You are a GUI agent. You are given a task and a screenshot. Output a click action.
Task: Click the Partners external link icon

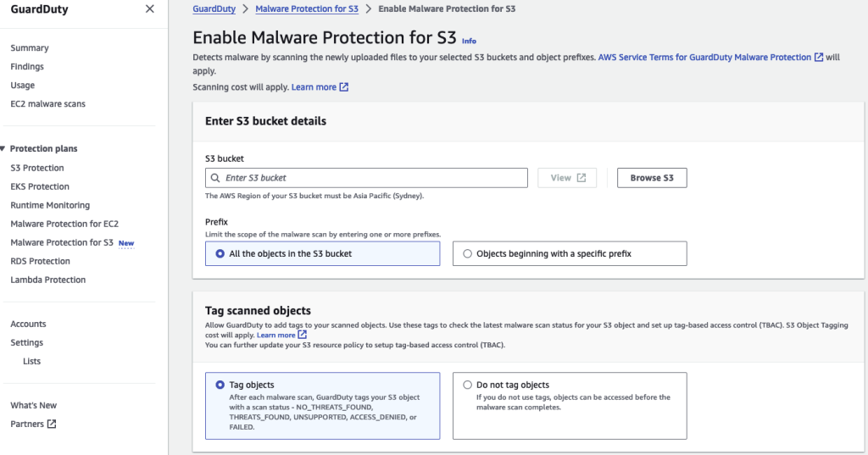coord(52,424)
